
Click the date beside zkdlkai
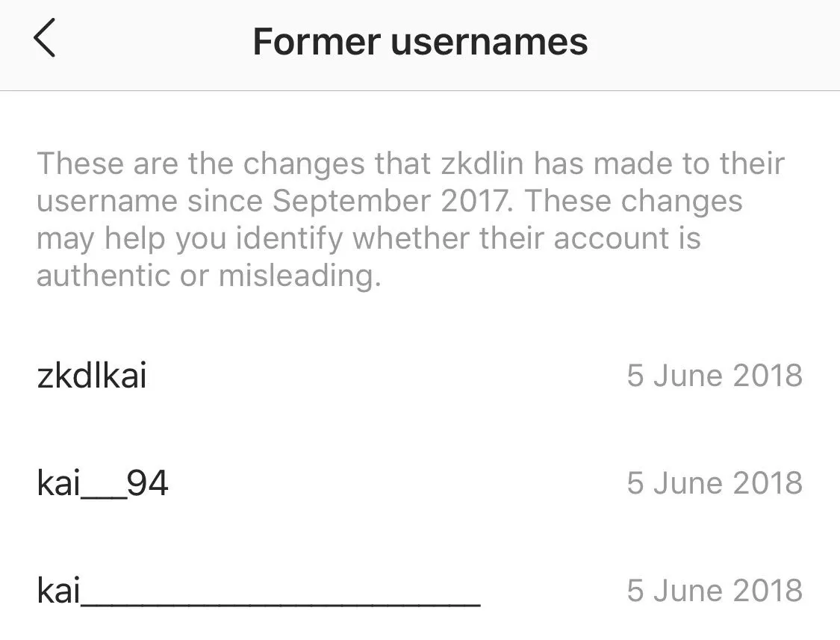[715, 376]
